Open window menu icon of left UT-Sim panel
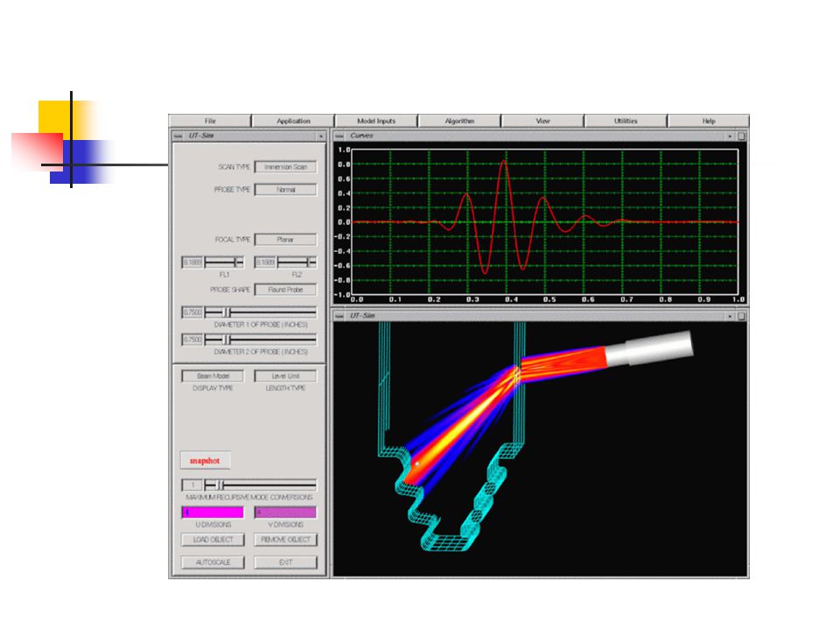This screenshot has height=630, width=840. coord(178,136)
